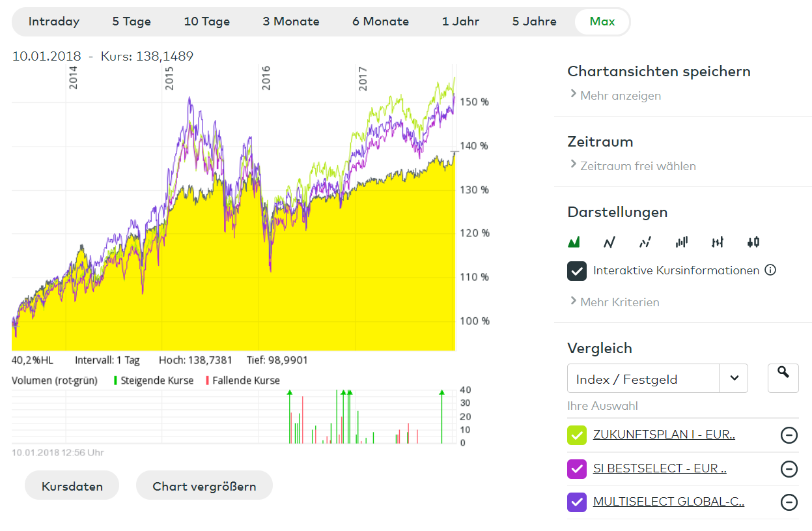Select the vertical bar chart style icon

click(x=682, y=242)
